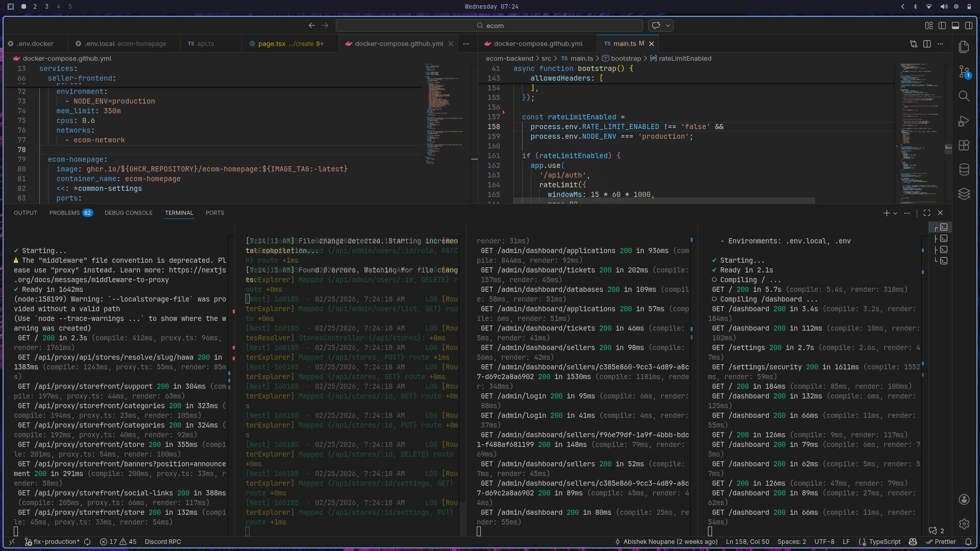Toggle the bottom panel visibility
The image size is (980, 551).
955,26
